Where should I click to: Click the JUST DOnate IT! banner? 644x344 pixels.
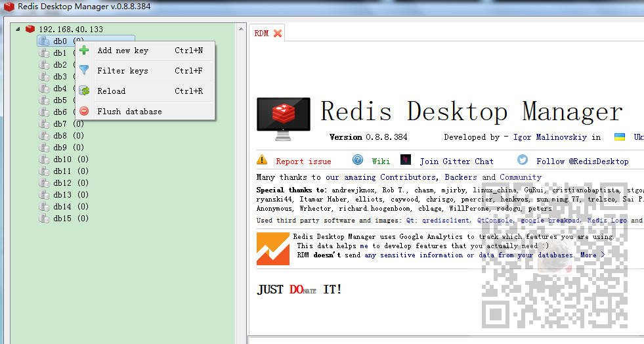pos(299,290)
